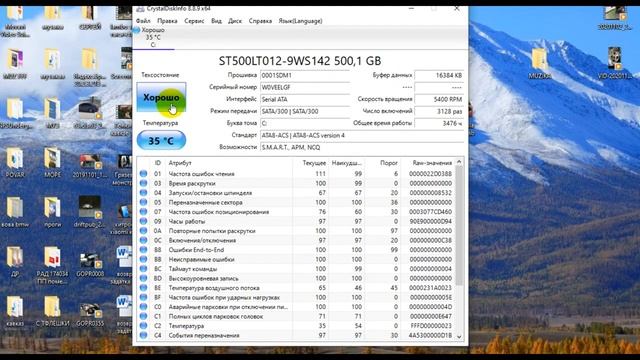Click the Возможности field S.M.A.R.T., APM, NCQ
The image size is (640, 360).
pos(362,147)
